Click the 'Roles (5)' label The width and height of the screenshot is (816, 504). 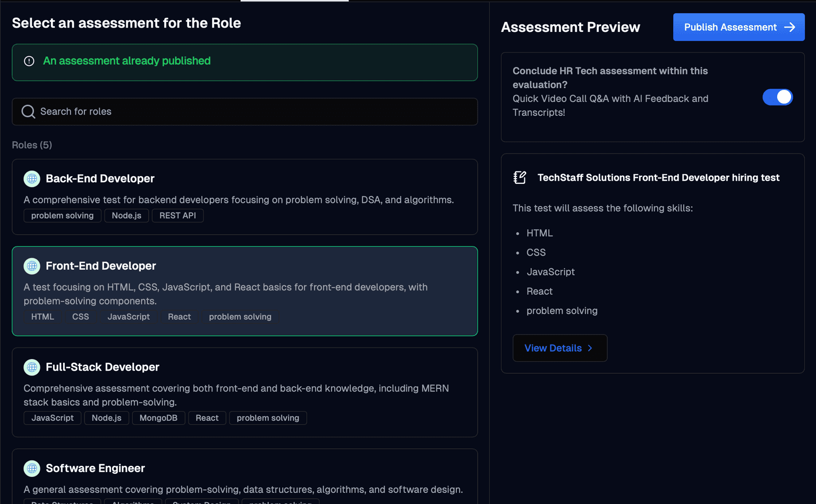[32, 145]
